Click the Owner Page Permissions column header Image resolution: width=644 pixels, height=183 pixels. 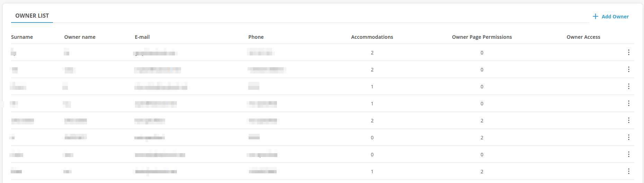(x=482, y=37)
